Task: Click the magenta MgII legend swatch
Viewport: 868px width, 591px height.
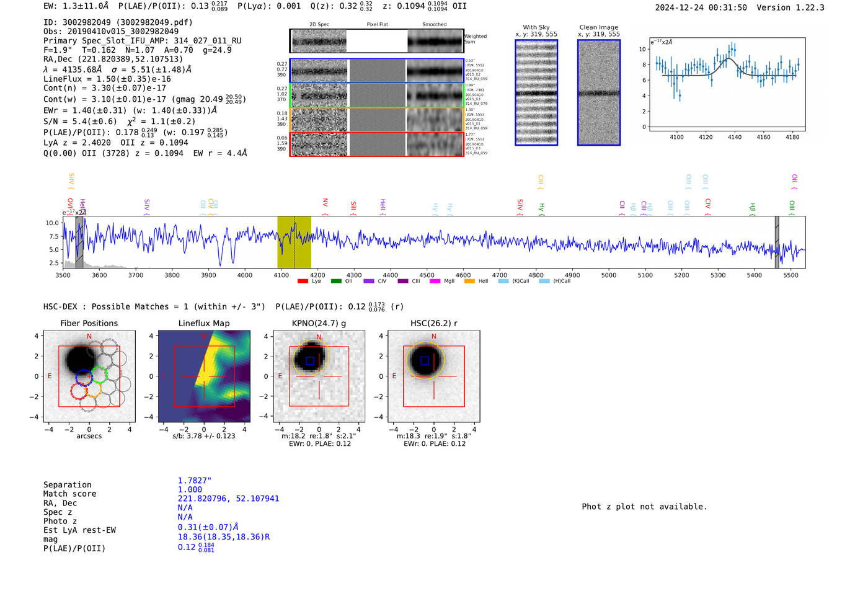Action: click(435, 282)
